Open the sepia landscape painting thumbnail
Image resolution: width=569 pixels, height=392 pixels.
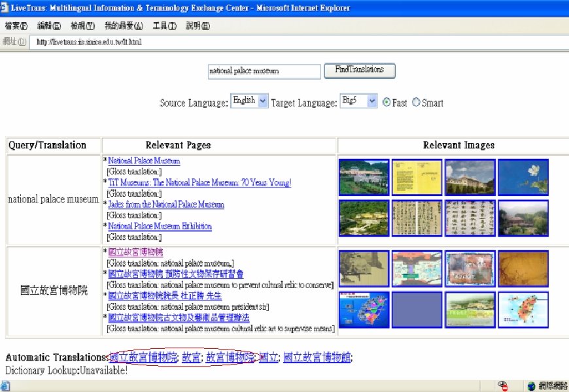coord(364,269)
